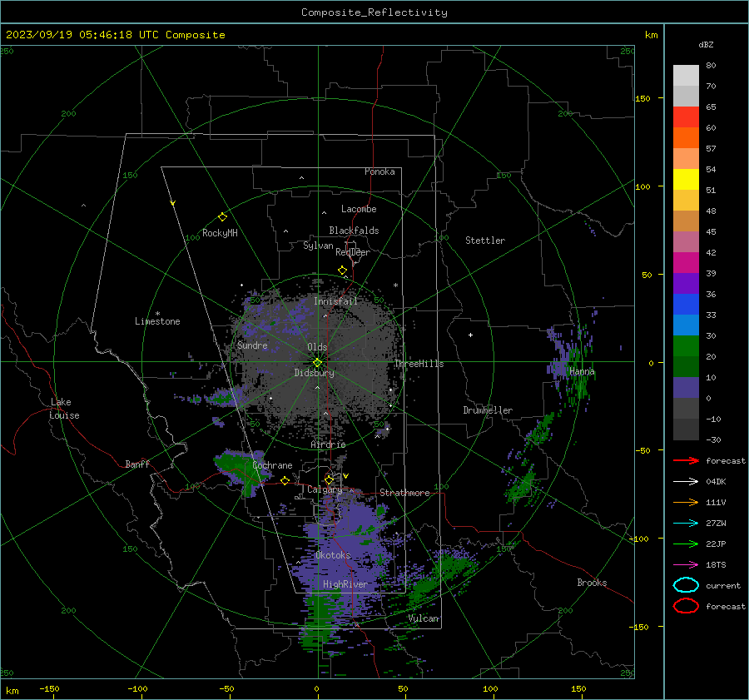Screen dimensions: 749x700
Task: Click the Drumheller label
Action: point(488,410)
